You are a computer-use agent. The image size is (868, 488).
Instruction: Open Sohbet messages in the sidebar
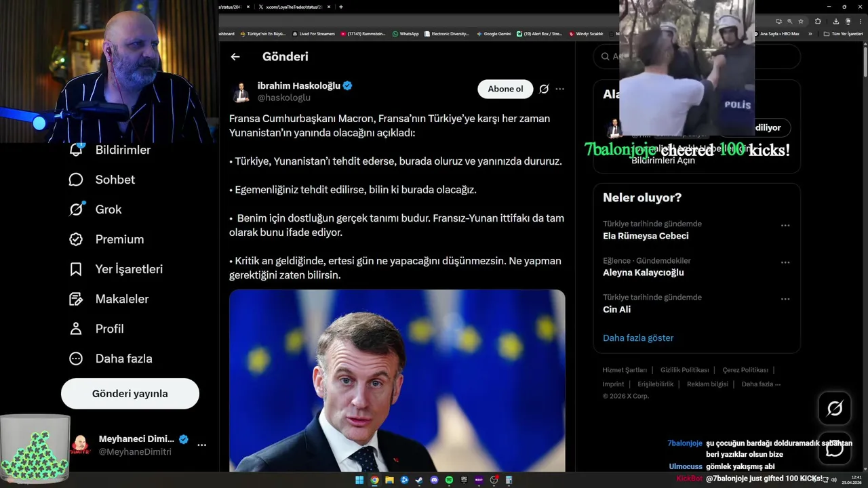point(102,180)
